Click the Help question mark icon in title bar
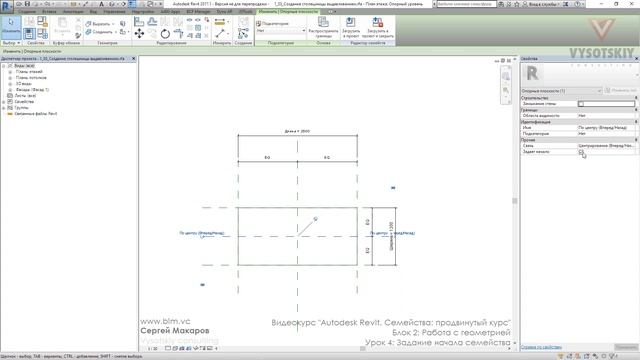Viewport: 640px width, 360px height. (x=577, y=4)
